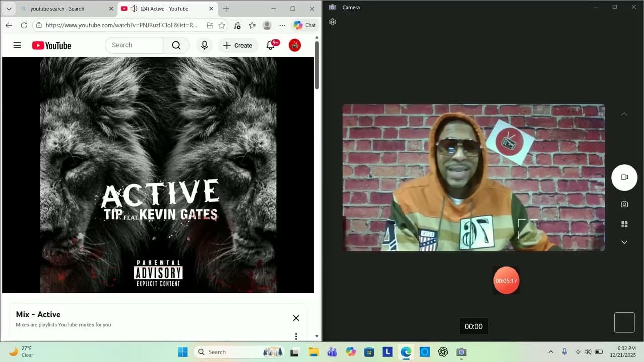The image size is (644, 362).
Task: Open Microsoft Store from the taskbar
Action: tap(369, 352)
